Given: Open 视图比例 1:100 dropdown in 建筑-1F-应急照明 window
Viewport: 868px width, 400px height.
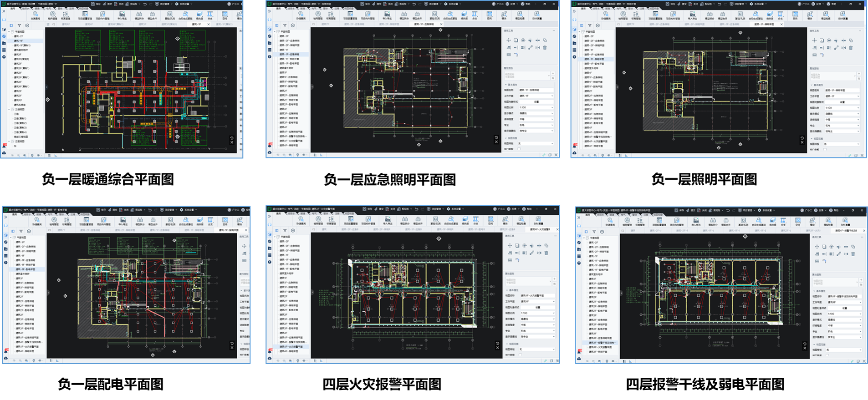Looking at the screenshot, I should 536,107.
